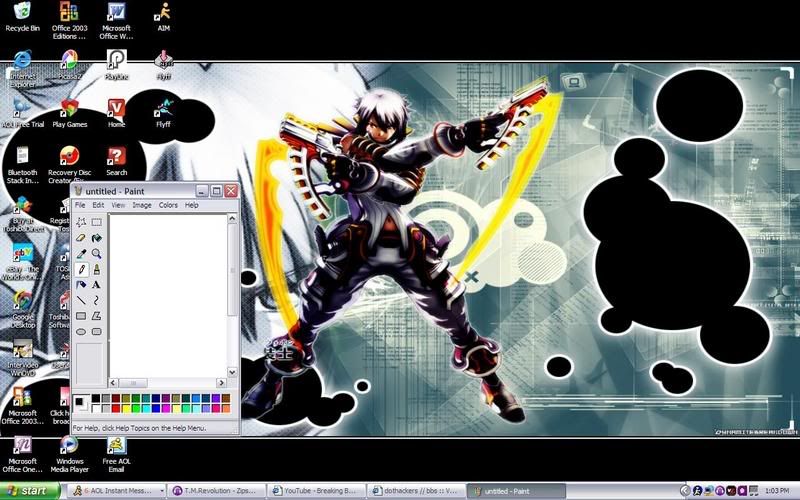Open the Colors menu in Paint
The width and height of the screenshot is (800, 500).
tap(168, 205)
